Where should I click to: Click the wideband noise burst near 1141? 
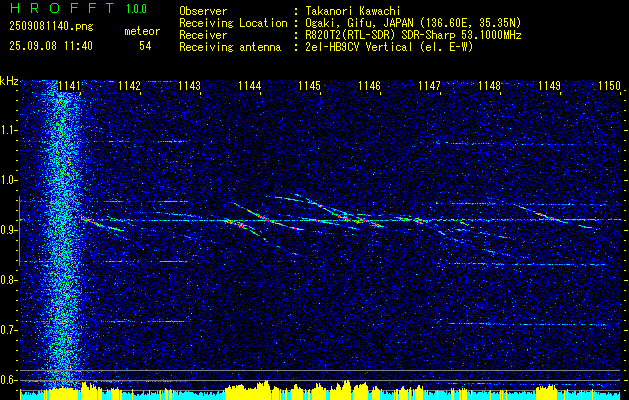(63, 235)
